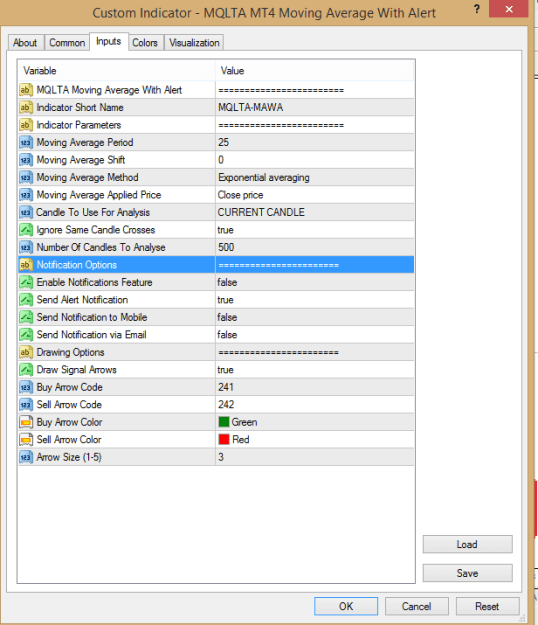Select the Moving Average Shift value 0
The width and height of the screenshot is (538, 625).
pos(221,160)
